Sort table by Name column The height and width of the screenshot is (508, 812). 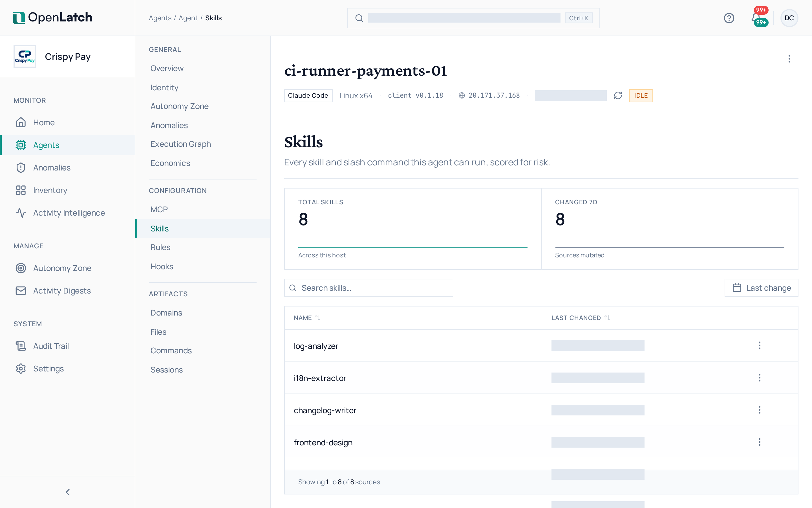307,318
